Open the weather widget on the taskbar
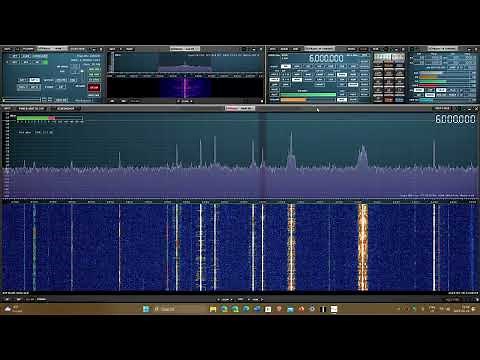The width and height of the screenshot is (480, 360). click(x=13, y=309)
